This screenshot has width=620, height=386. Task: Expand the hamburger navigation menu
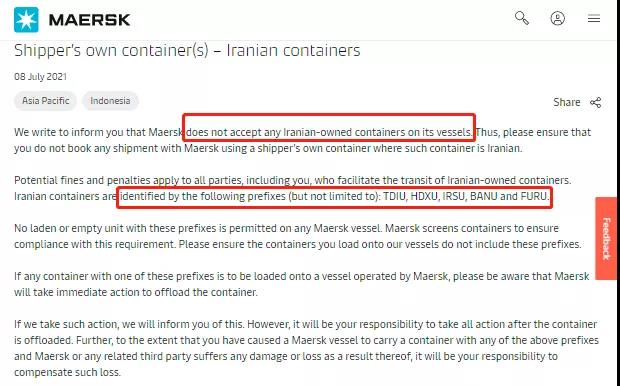point(594,19)
